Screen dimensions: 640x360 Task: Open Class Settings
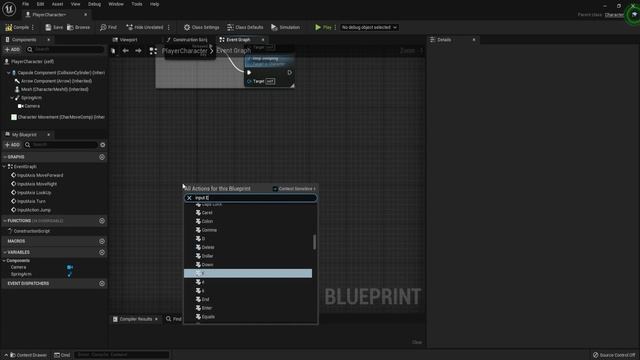pos(201,27)
